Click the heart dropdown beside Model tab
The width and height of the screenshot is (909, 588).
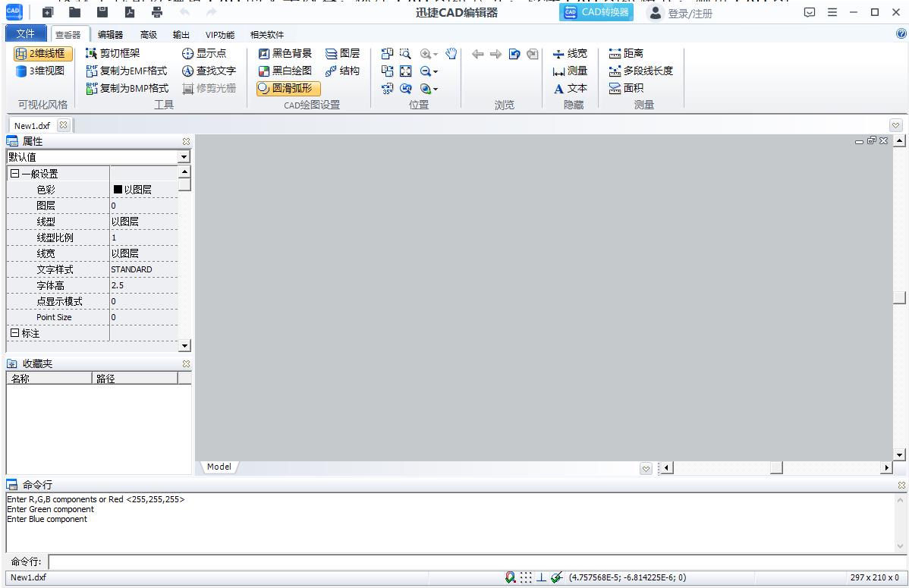click(646, 469)
